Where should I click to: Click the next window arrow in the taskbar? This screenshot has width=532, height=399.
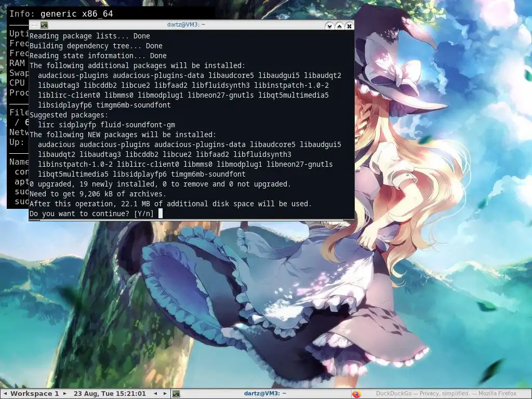pos(165,394)
